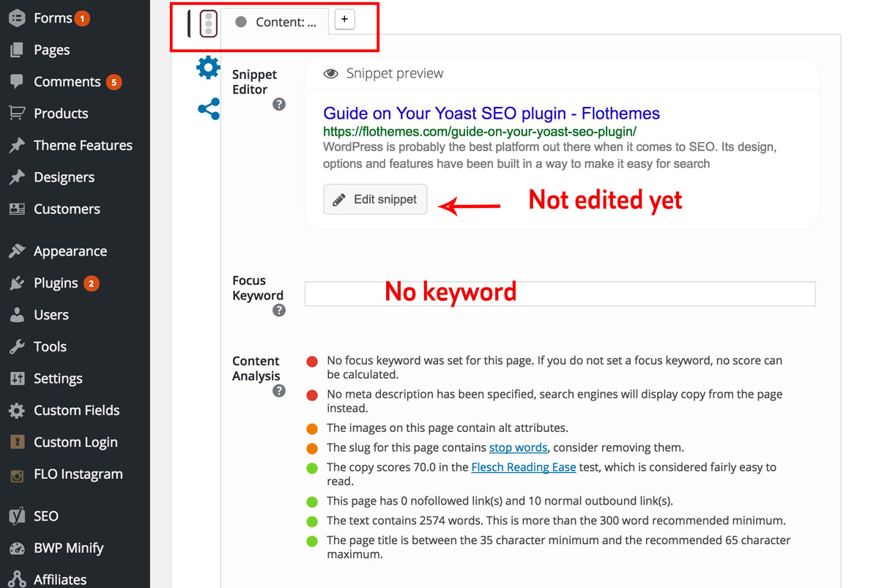
Task: Click the Edit snippet button
Action: (x=375, y=199)
